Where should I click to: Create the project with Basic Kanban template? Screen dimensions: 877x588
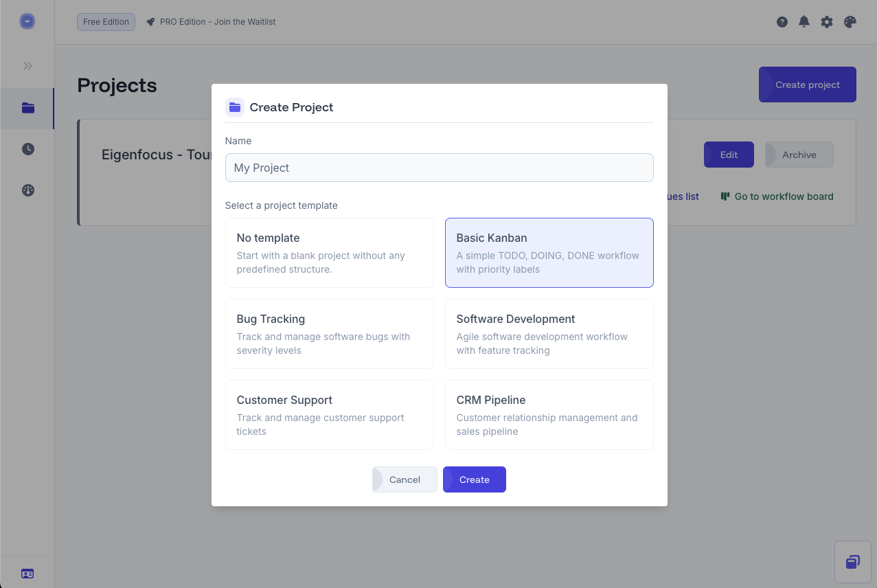[474, 479]
